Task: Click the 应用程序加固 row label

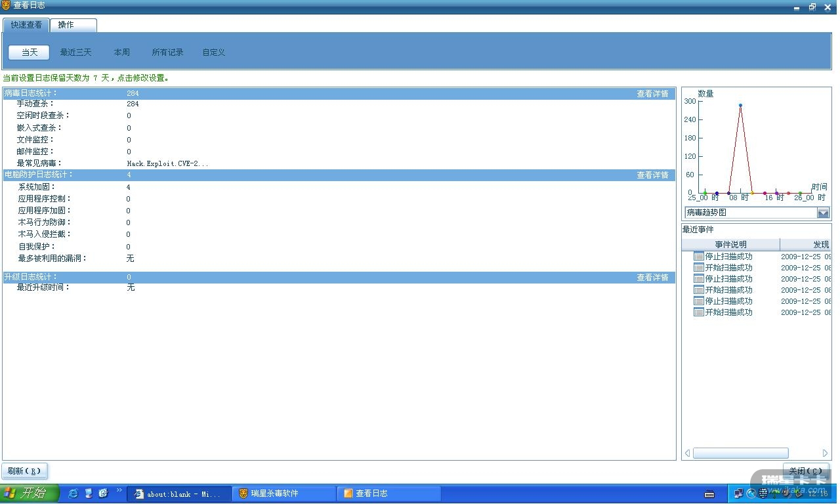Action: point(45,211)
